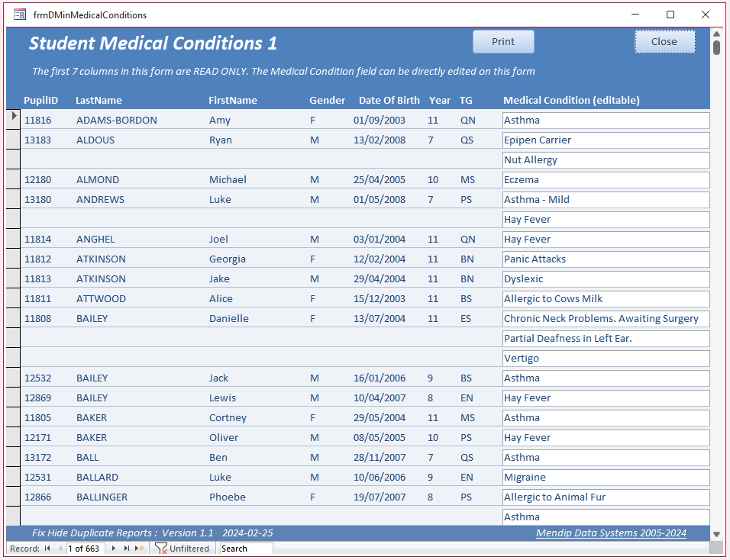Click first name Georgia
The height and width of the screenshot is (560, 730).
pyautogui.click(x=228, y=259)
